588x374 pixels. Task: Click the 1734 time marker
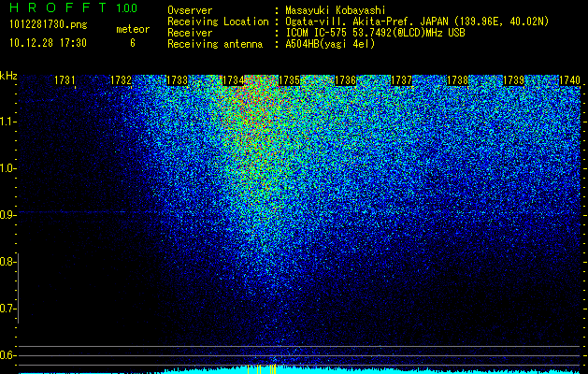(x=234, y=80)
